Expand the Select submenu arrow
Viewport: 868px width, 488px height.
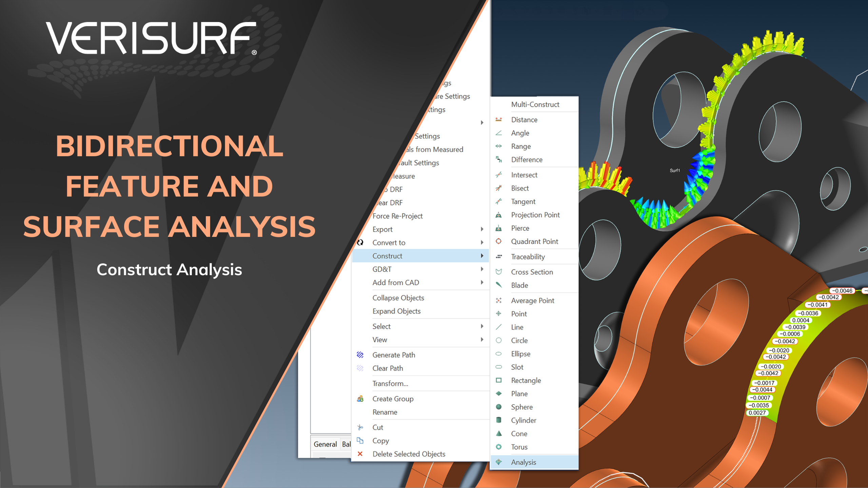(x=482, y=326)
